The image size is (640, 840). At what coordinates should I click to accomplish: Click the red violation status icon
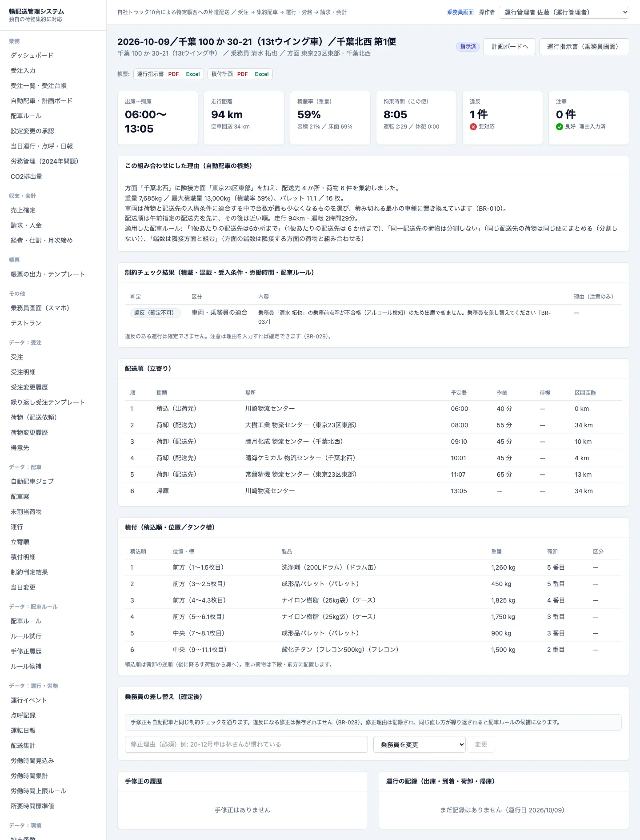473,127
